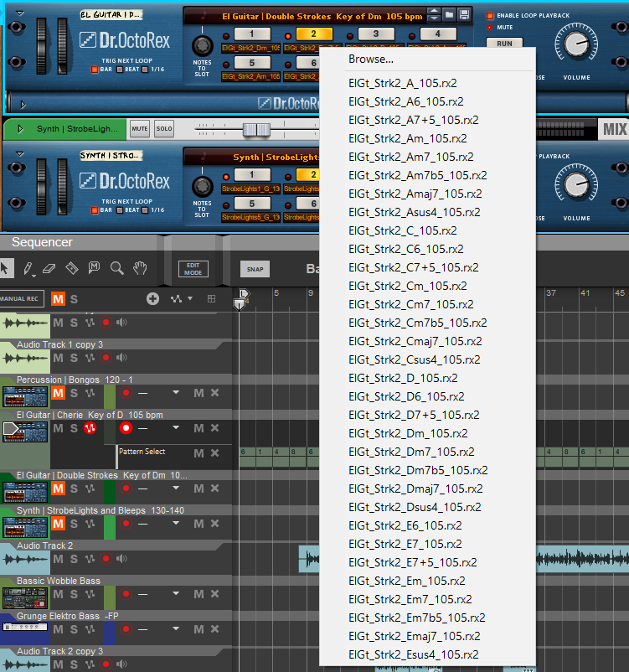The height and width of the screenshot is (672, 629).
Task: Click the red automation icon on El Guitar Cherie
Action: point(90,427)
